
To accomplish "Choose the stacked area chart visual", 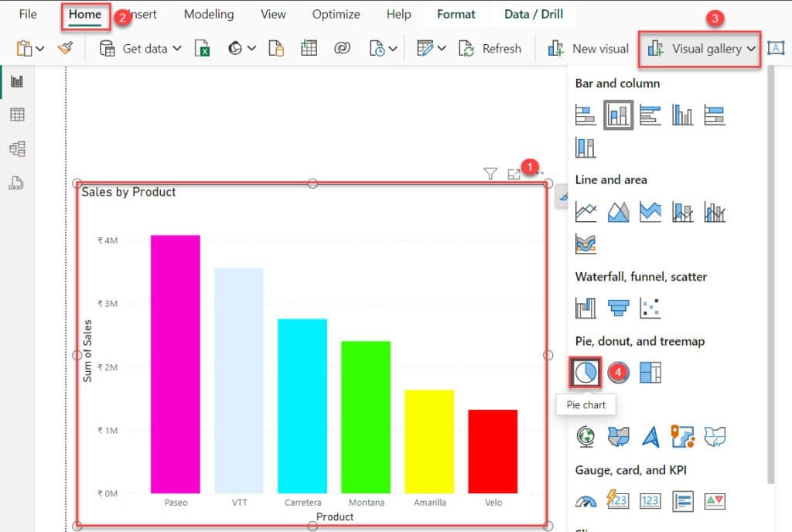I will [x=650, y=212].
